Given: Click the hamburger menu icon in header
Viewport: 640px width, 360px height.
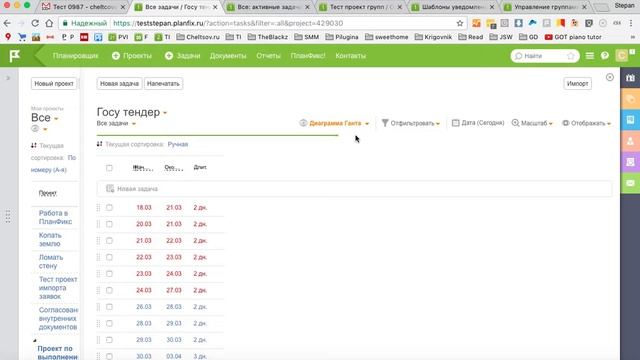Looking at the screenshot, I should point(590,56).
